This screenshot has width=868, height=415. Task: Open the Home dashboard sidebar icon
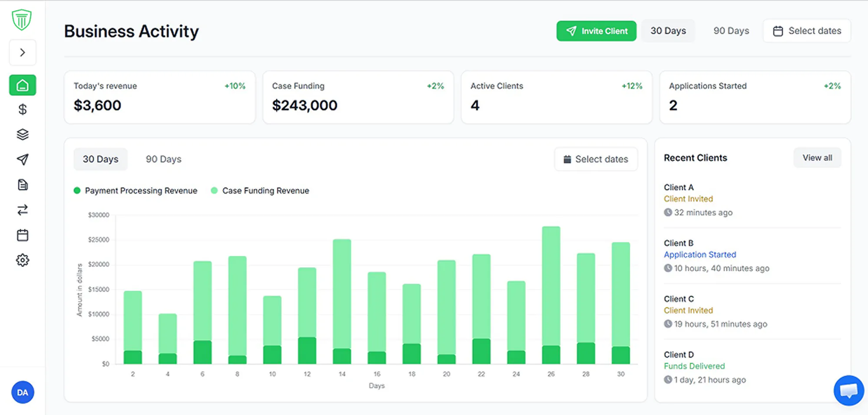pos(23,85)
